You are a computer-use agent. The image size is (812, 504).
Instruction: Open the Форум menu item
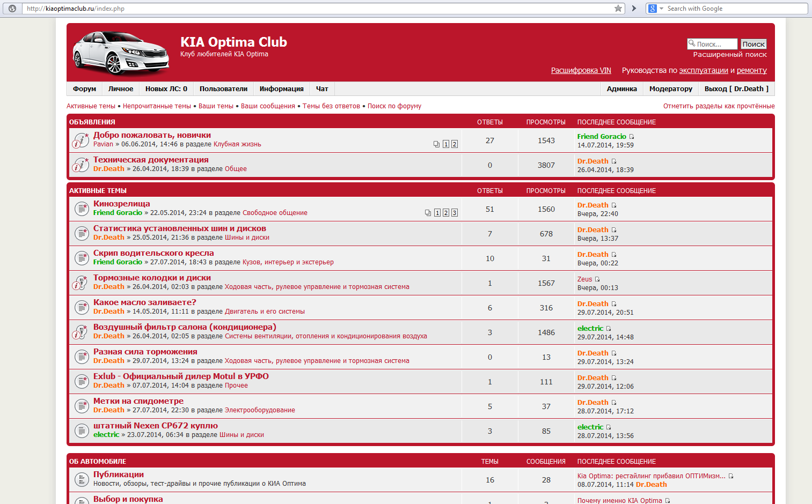[84, 89]
